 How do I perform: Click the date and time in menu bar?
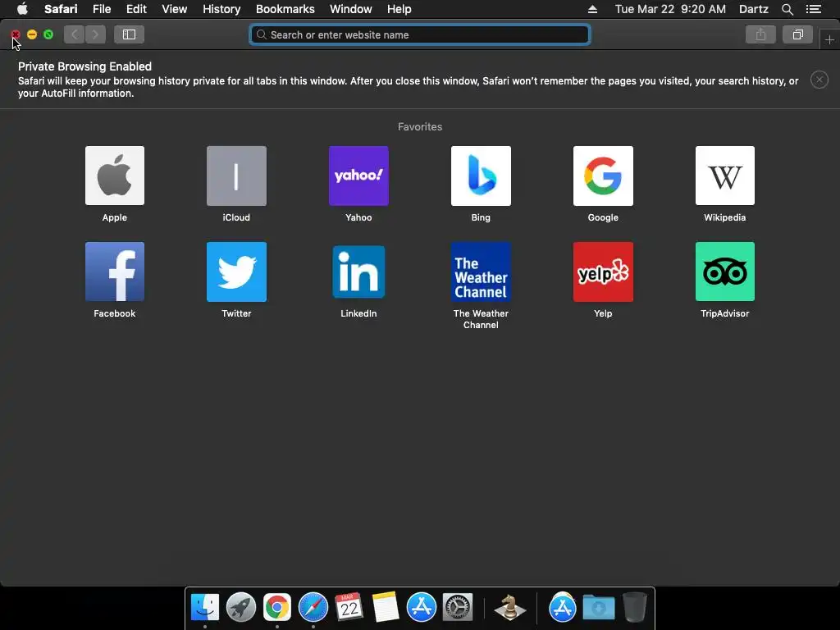point(670,9)
